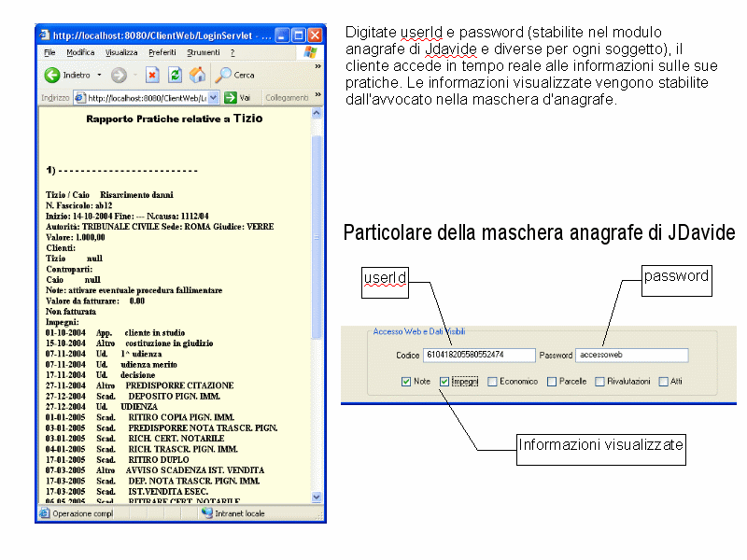
Task: Open the Forward history dropdown arrow
Action: pos(135,75)
